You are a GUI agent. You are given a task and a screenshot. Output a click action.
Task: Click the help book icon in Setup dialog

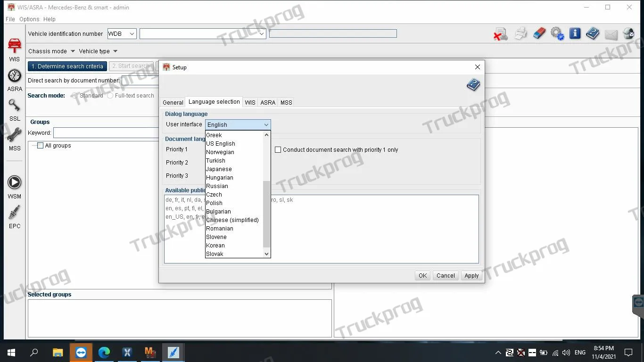473,85
